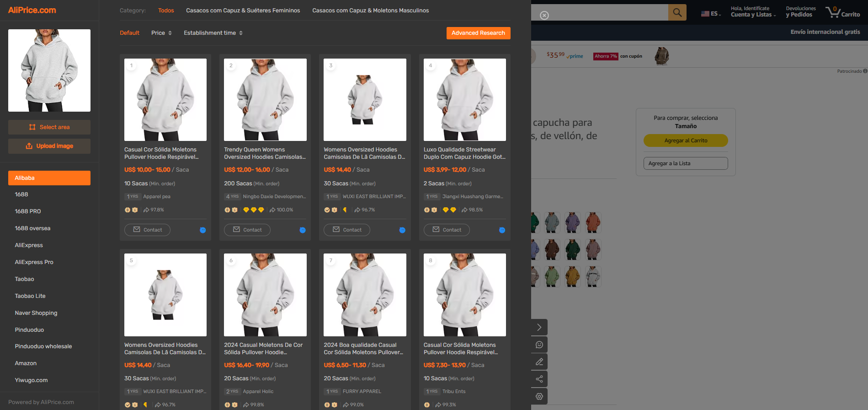The image size is (868, 410).
Task: Select AliExpress in sidebar
Action: pos(49,245)
